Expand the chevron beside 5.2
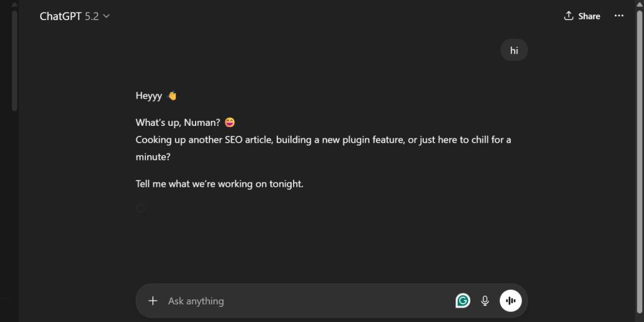This screenshot has width=644, height=322. 106,16
